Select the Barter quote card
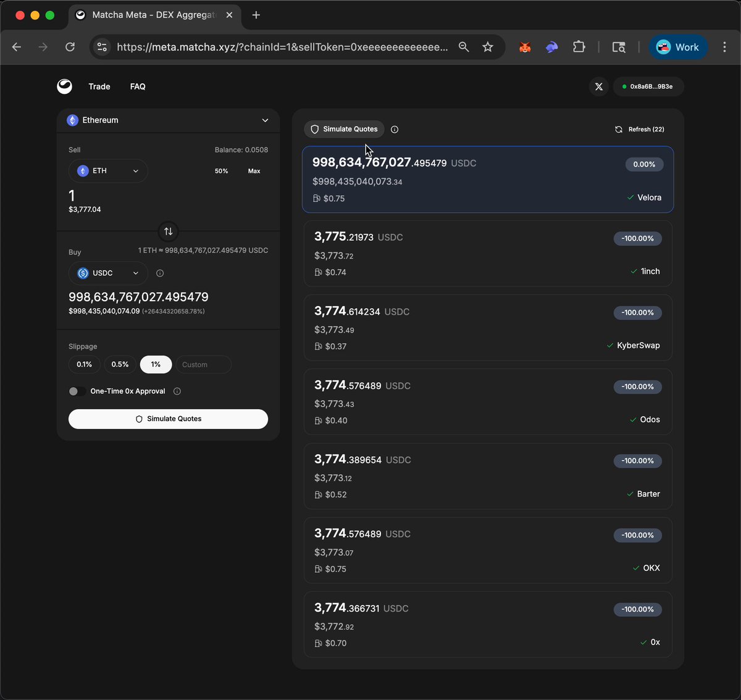741x700 pixels. 488,476
